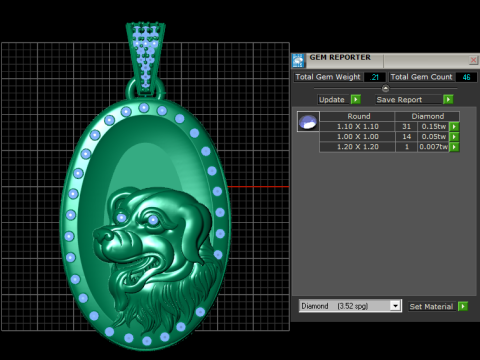Click the green arrow beside Set Material

[x=463, y=306]
